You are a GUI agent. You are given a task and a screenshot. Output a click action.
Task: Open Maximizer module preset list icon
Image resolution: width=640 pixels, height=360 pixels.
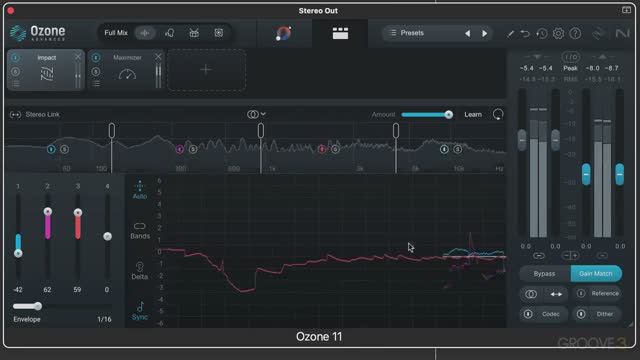(96, 84)
